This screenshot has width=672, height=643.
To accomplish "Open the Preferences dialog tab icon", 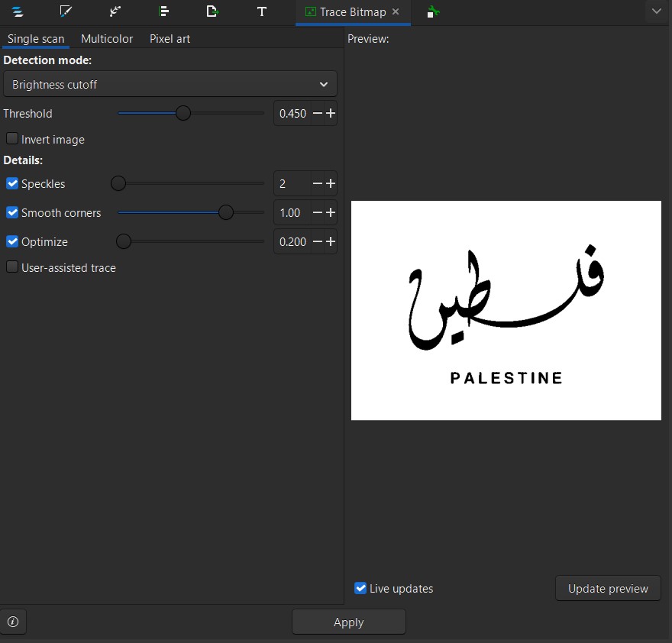I will coord(433,11).
